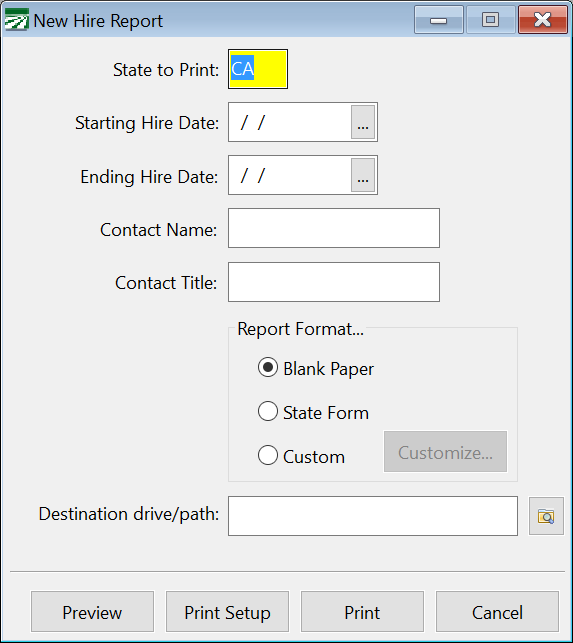
Task: Focus the Contact Name text box
Action: pyautogui.click(x=334, y=228)
